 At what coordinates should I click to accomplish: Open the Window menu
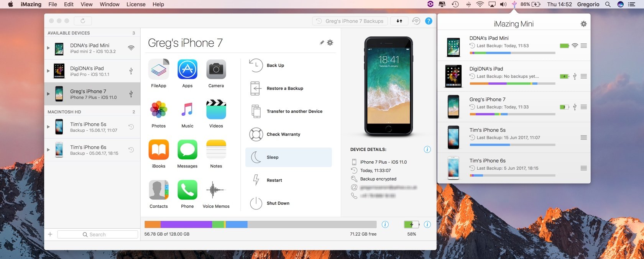110,4
